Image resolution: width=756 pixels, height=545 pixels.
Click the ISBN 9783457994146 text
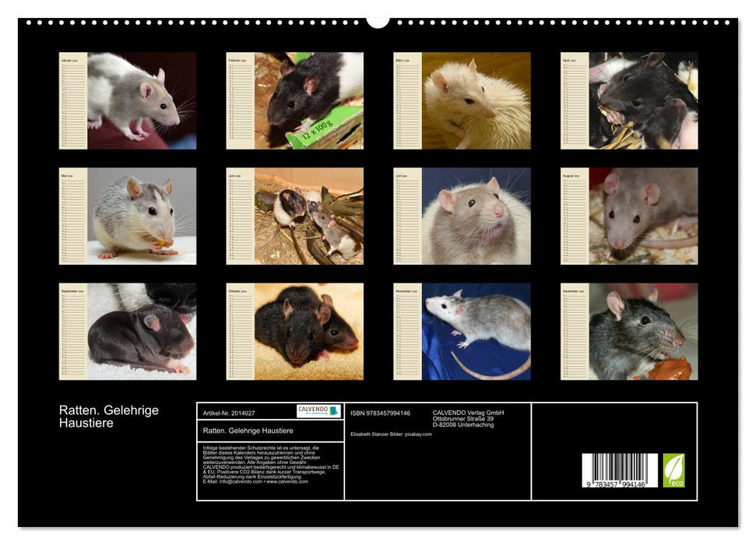pos(380,413)
